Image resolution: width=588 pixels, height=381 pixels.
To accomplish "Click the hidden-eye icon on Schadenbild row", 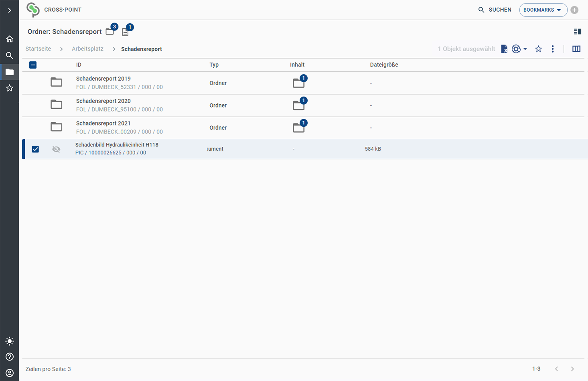I will tap(56, 149).
